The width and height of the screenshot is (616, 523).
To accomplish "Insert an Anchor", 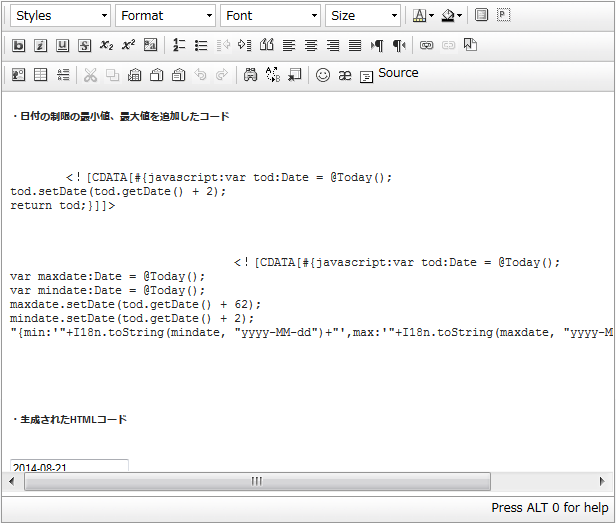I will (x=470, y=46).
